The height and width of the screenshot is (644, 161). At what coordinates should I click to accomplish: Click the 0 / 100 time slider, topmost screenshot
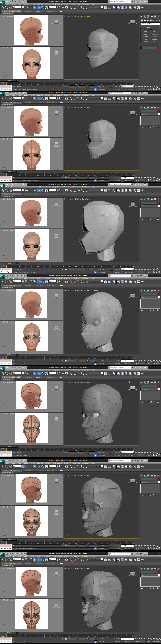point(9,81)
